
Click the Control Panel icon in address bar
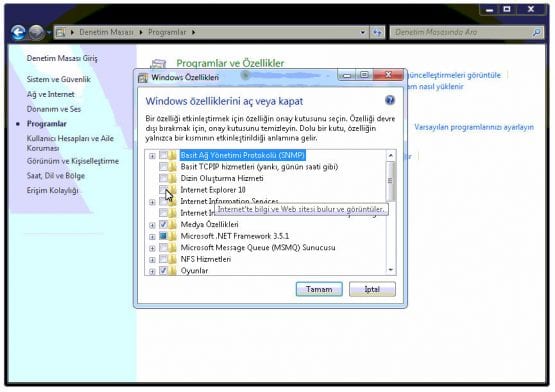tap(61, 33)
